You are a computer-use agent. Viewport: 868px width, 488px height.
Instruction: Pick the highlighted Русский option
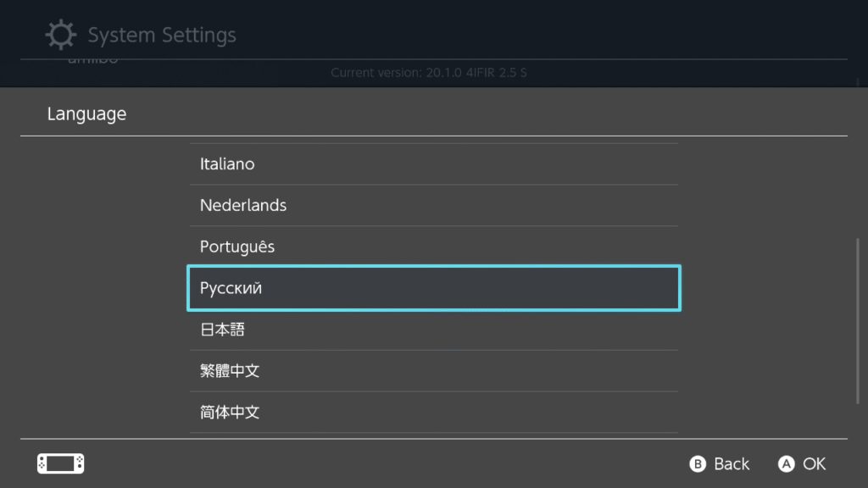click(433, 288)
